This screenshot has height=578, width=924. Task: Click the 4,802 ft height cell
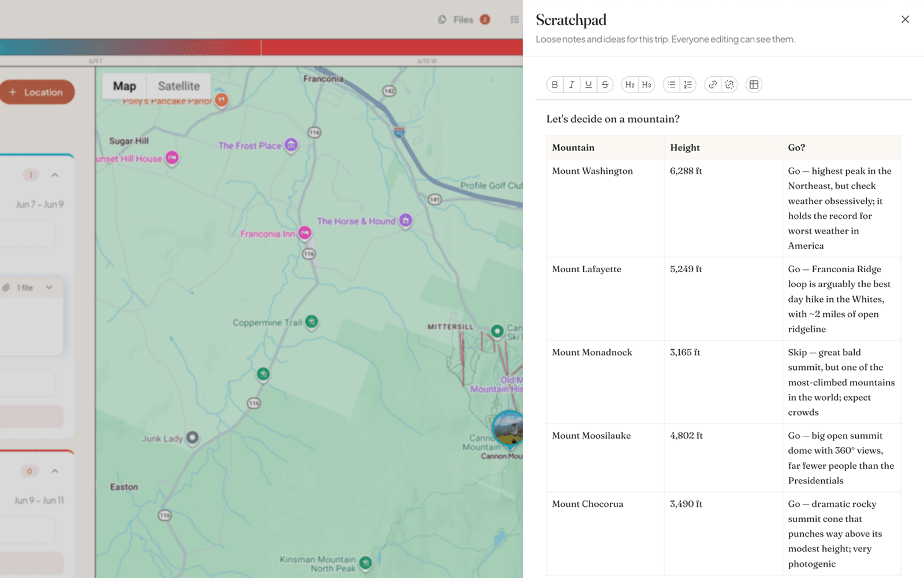coord(723,458)
